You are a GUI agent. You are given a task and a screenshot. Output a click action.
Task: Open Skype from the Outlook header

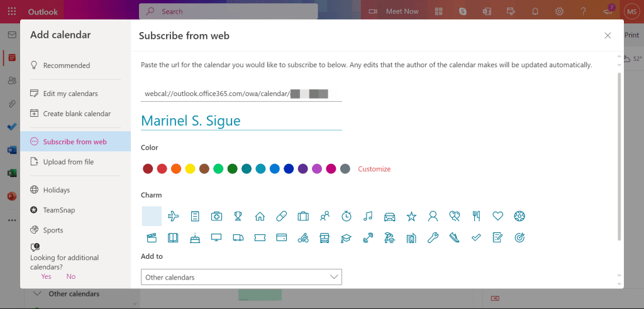464,11
